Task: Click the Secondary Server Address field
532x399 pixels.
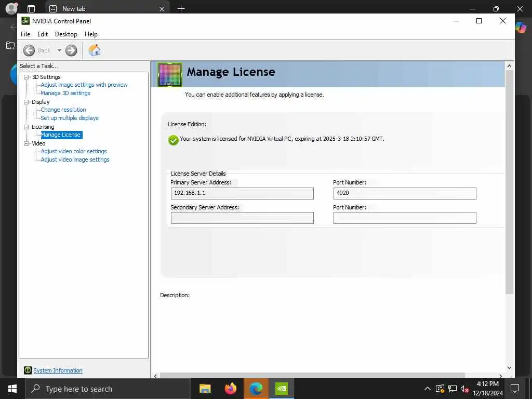Action: click(242, 218)
